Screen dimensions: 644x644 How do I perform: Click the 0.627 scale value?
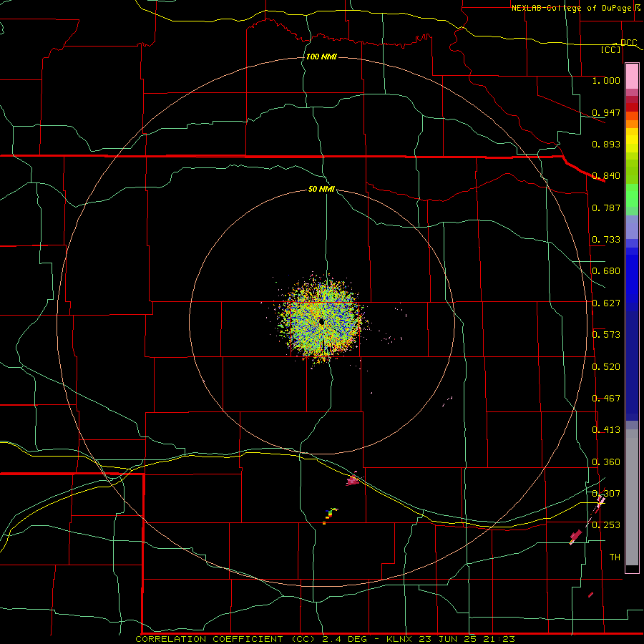coord(606,303)
